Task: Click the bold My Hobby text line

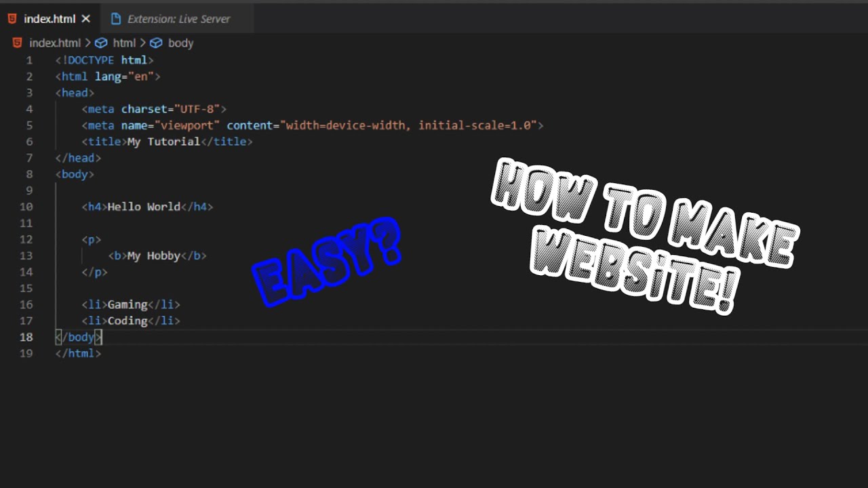Action: [157, 256]
